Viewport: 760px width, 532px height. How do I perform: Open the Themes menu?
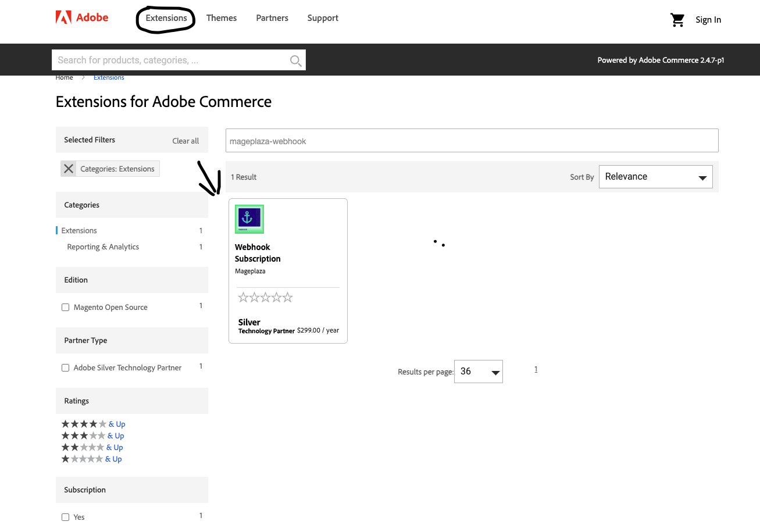222,18
